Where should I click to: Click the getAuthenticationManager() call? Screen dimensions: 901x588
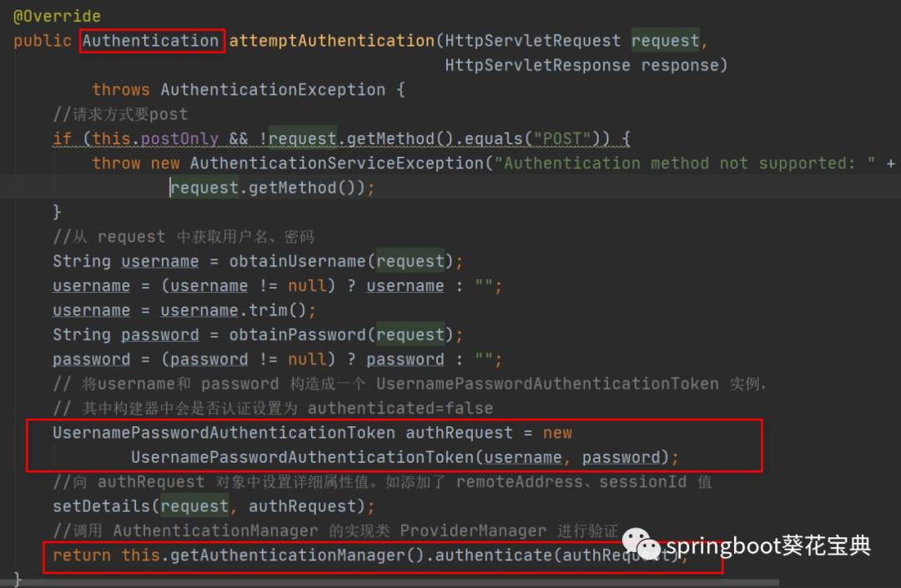click(297, 555)
